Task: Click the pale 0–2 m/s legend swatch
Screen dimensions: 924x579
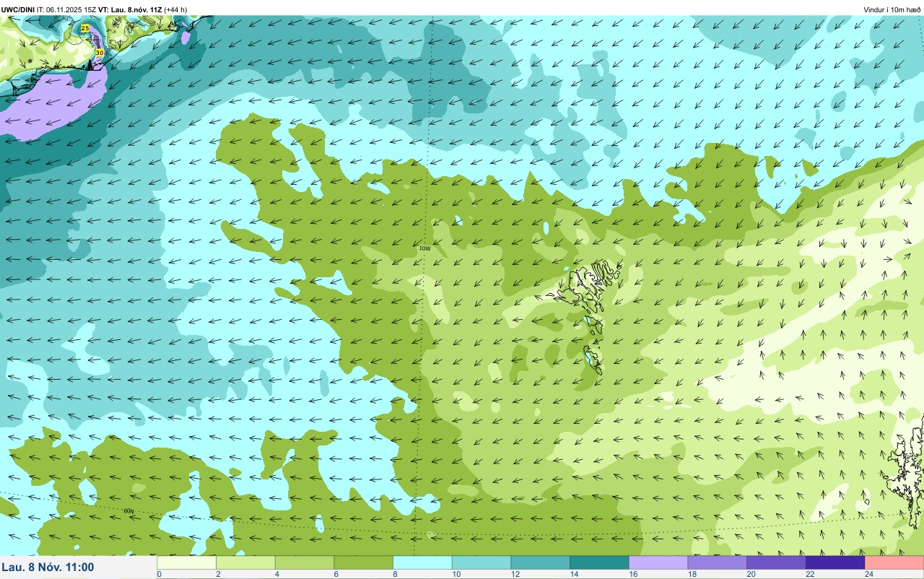Action: (x=187, y=562)
